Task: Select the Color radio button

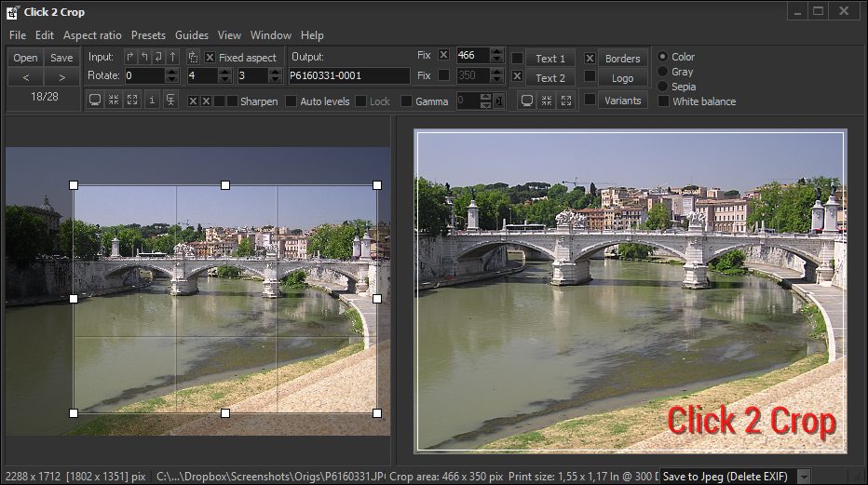Action: point(662,57)
